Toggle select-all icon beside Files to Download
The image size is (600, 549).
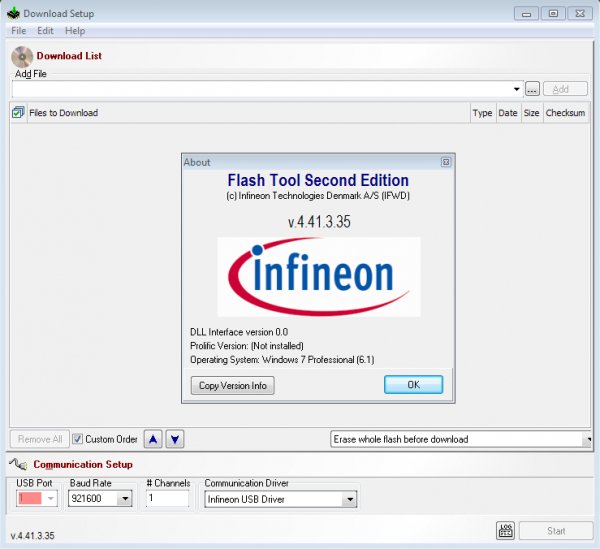pos(18,112)
